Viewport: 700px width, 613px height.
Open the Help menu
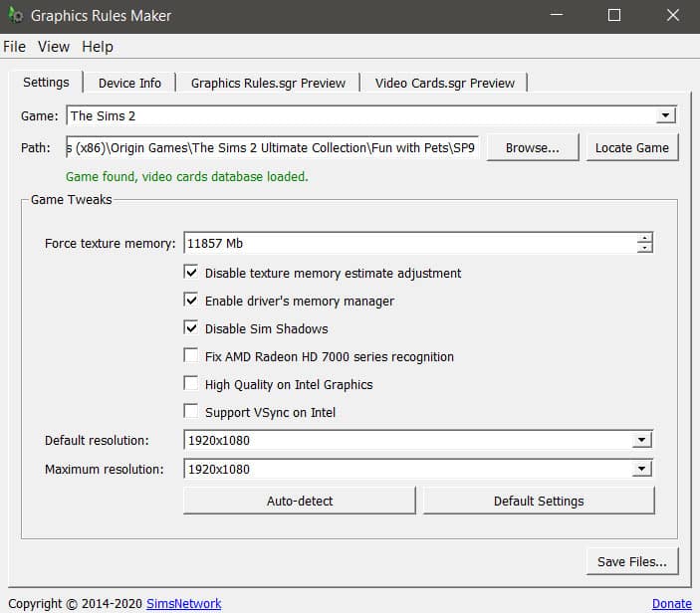(98, 47)
